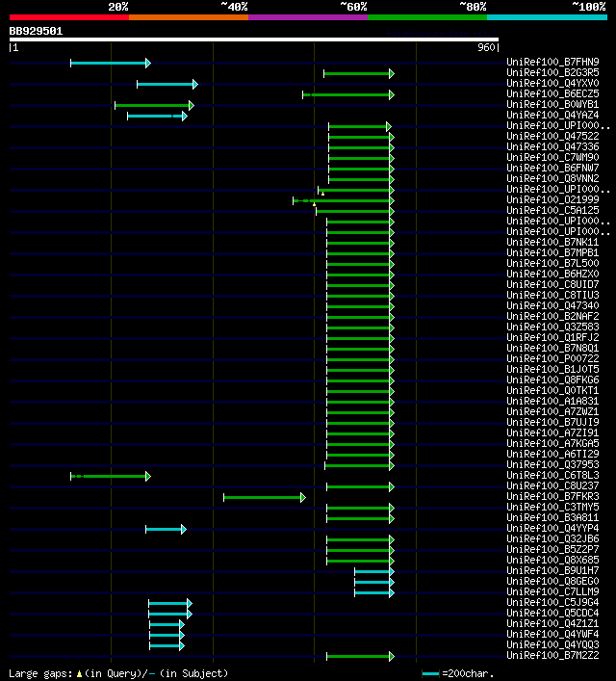Viewport: 616px width, 681px height.
Task: Click the green alignment bar for B2G3R5
Action: tap(359, 74)
